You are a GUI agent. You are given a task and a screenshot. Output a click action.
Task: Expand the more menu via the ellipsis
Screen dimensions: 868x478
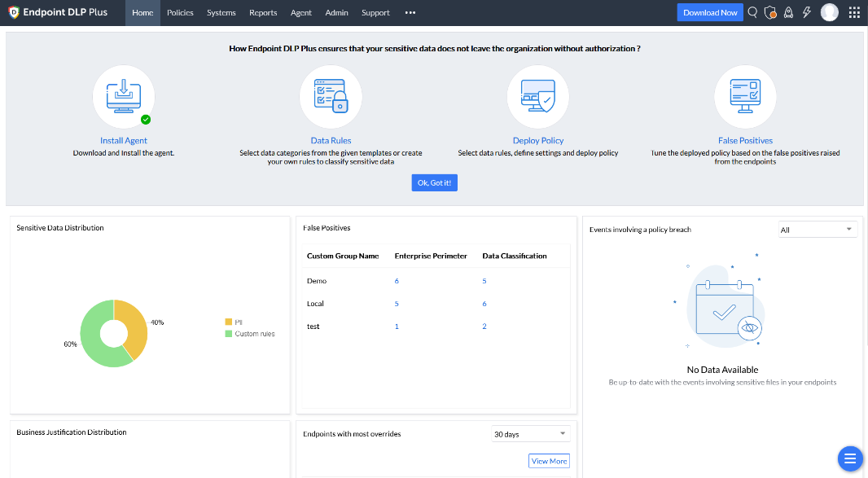click(410, 12)
